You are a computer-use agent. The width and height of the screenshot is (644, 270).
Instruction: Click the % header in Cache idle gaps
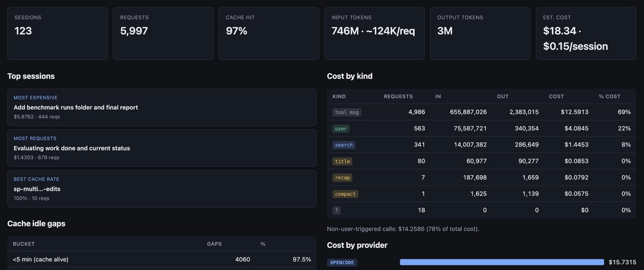263,244
